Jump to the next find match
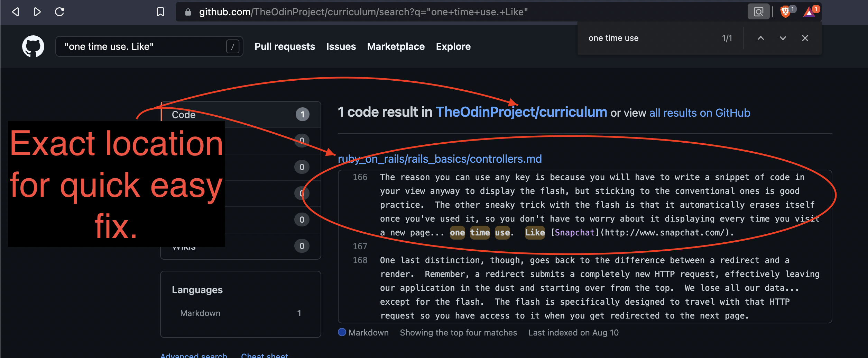Viewport: 868px width, 358px height. pyautogui.click(x=783, y=38)
